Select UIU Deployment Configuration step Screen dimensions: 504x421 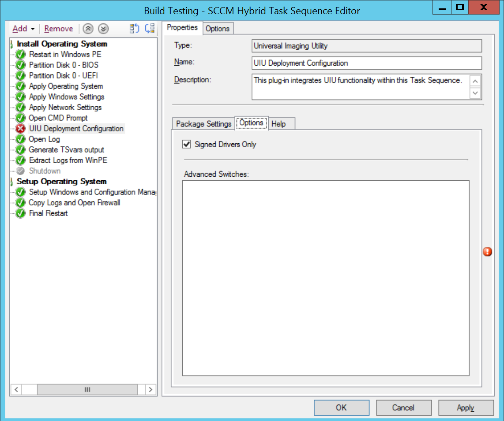click(x=76, y=128)
